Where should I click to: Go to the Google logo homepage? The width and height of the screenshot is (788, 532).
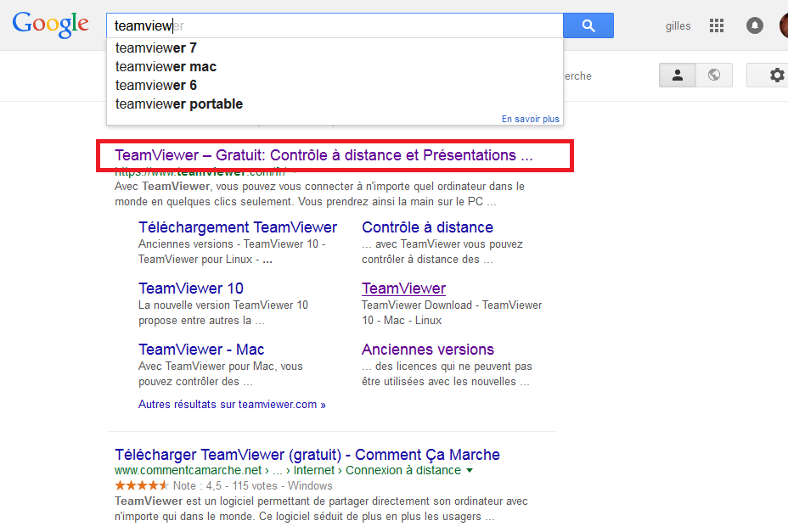(x=51, y=25)
